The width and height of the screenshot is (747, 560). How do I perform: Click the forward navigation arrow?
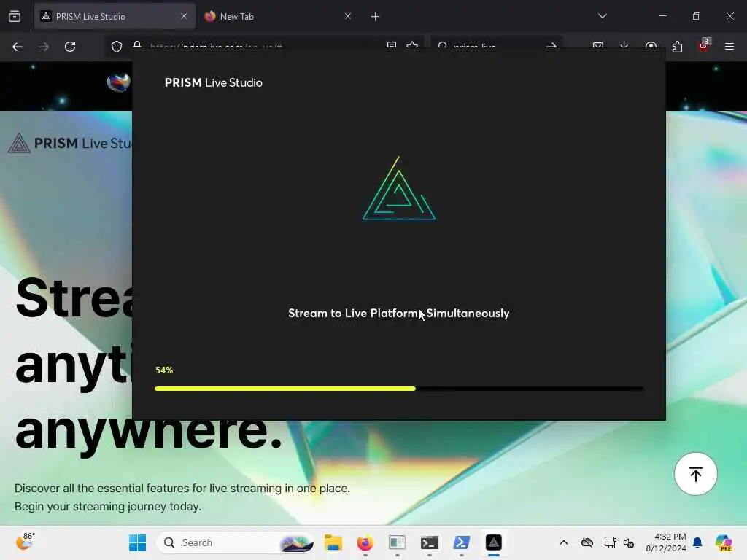tap(44, 47)
